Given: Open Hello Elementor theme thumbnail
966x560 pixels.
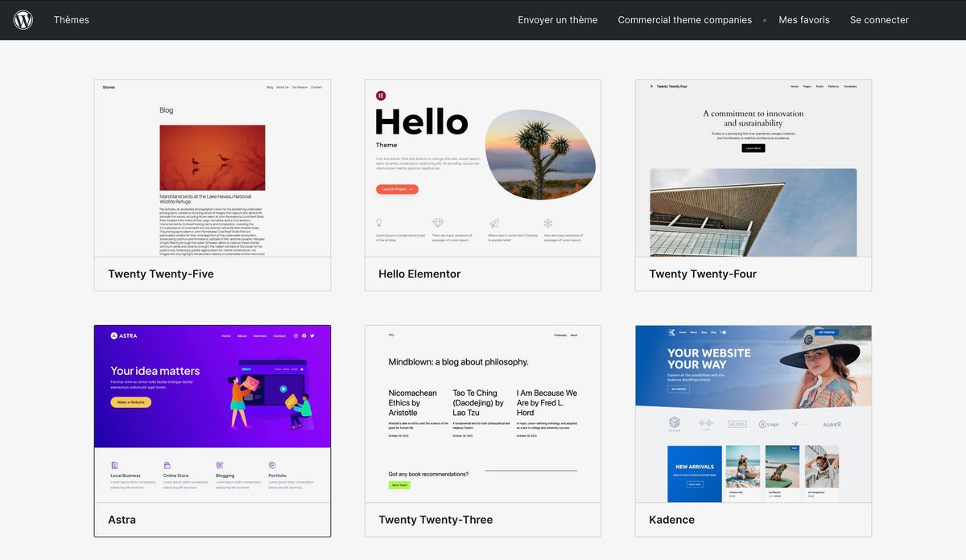Looking at the screenshot, I should pos(483,168).
